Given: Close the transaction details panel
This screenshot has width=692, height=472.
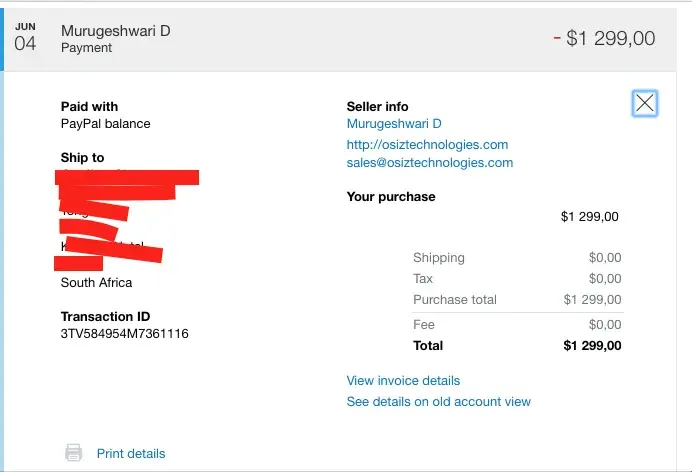Looking at the screenshot, I should click(645, 103).
